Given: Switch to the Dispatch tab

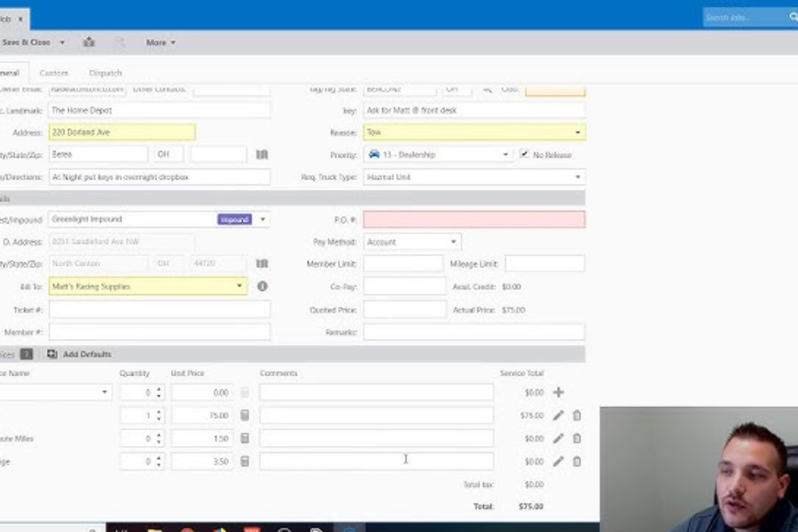Looking at the screenshot, I should 106,73.
